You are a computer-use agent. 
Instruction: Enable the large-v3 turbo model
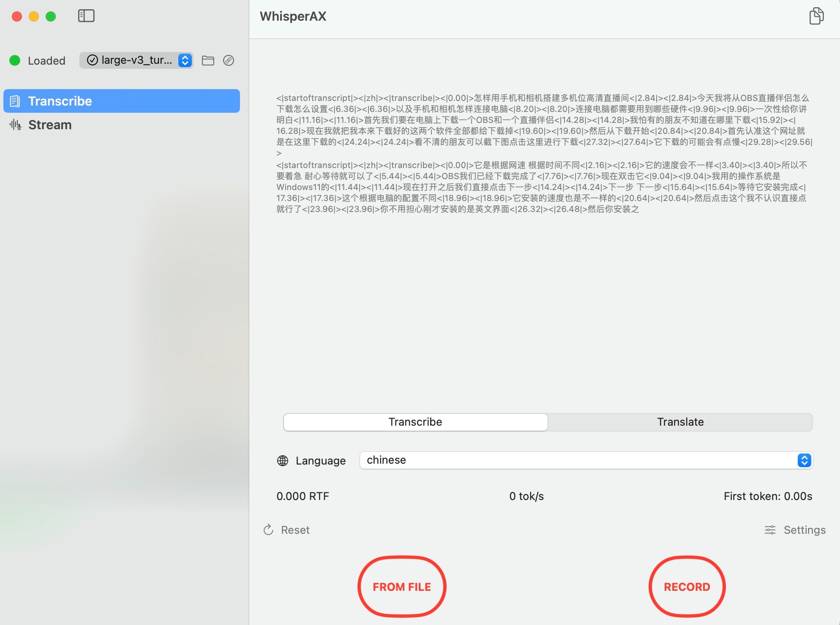[x=137, y=60]
